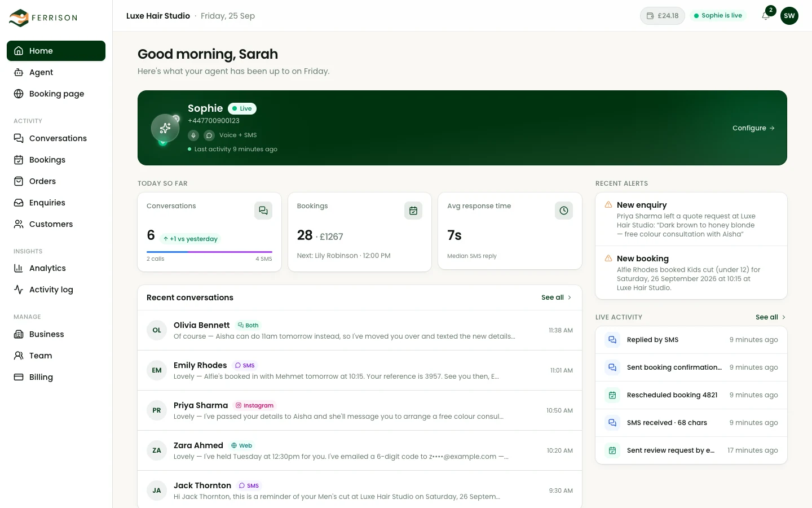Open Jack Thornton conversation row

(x=360, y=489)
